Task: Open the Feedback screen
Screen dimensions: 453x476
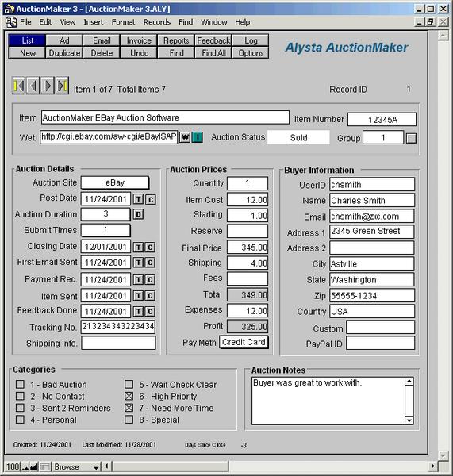Action: click(213, 40)
